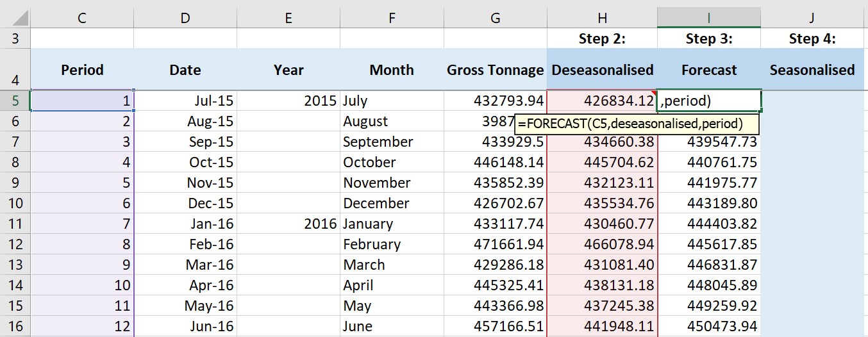Select forecast cell 441975.77
This screenshot has height=337, width=868.
[x=709, y=183]
